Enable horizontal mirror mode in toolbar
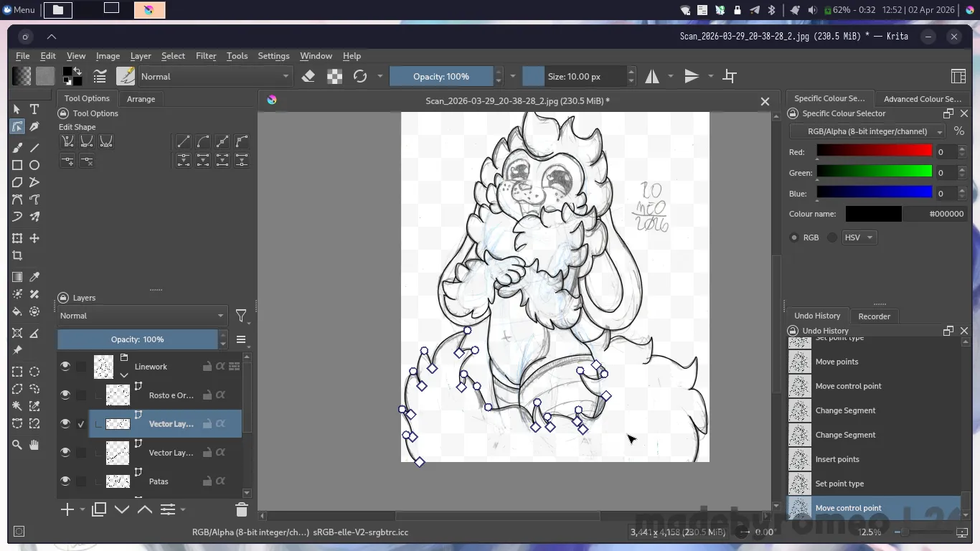The height and width of the screenshot is (551, 980). [652, 77]
